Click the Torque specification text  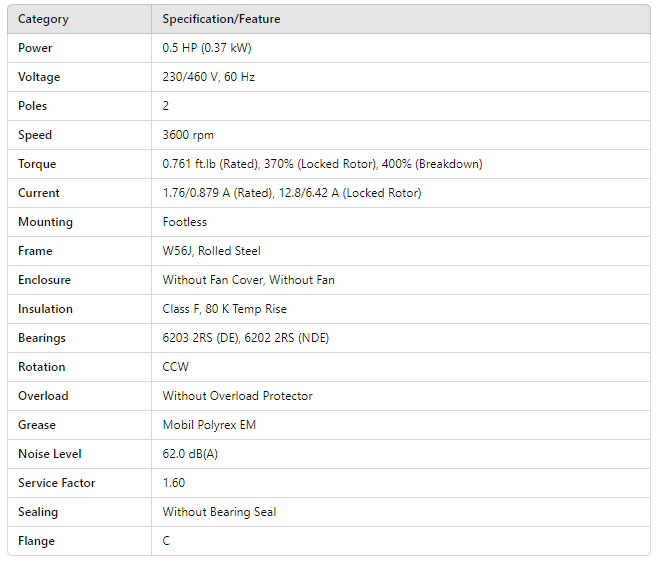point(322,164)
